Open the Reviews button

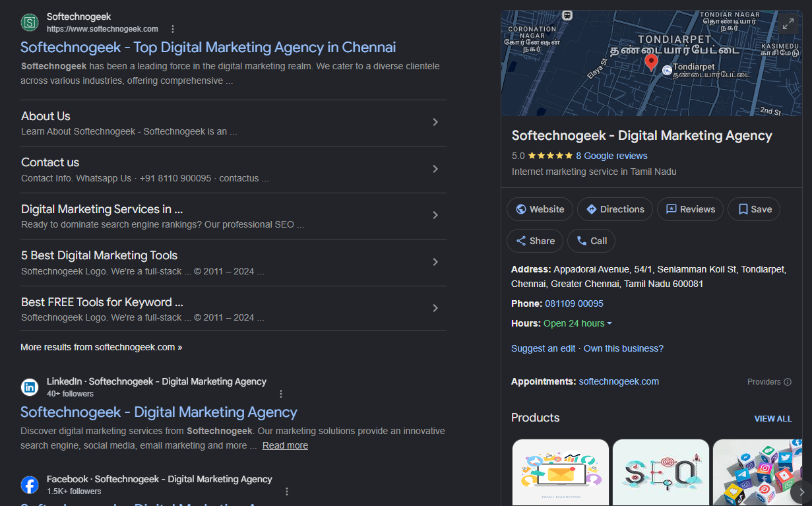[690, 209]
